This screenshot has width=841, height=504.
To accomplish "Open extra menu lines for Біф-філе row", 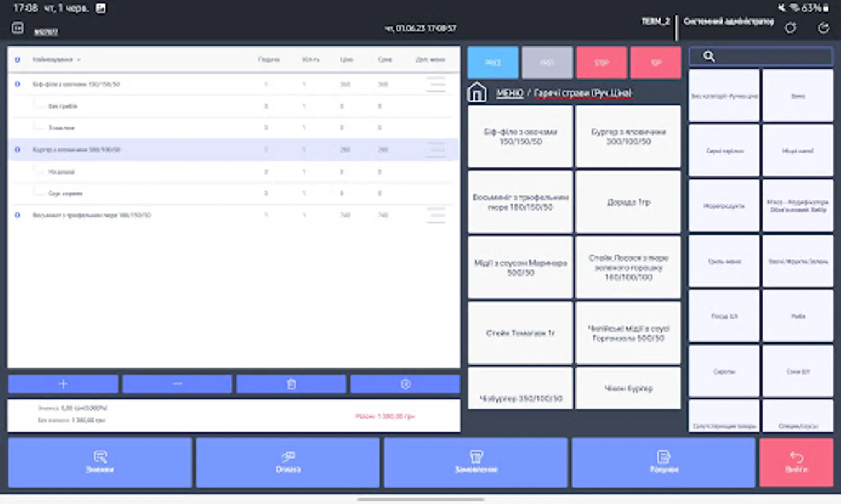I will pyautogui.click(x=436, y=84).
